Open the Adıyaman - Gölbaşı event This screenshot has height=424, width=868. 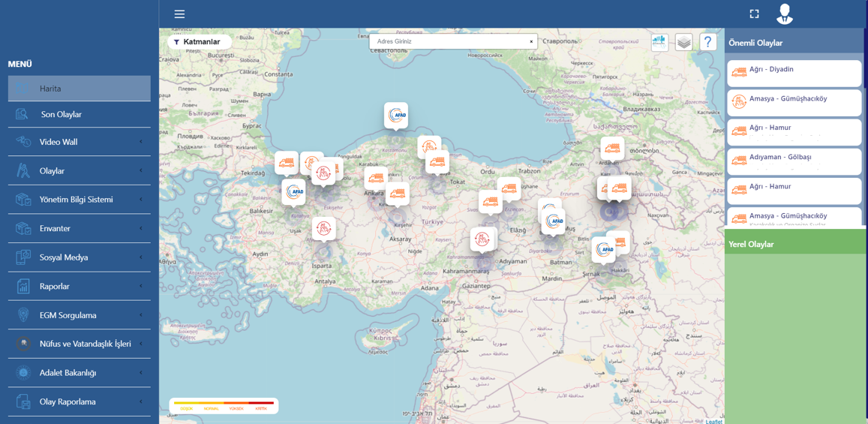(794, 161)
